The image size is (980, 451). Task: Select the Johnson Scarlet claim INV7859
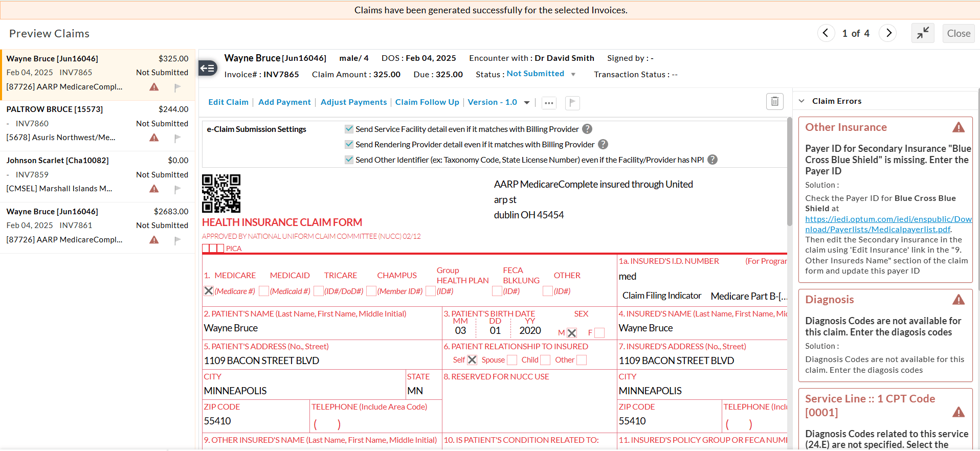click(x=97, y=174)
